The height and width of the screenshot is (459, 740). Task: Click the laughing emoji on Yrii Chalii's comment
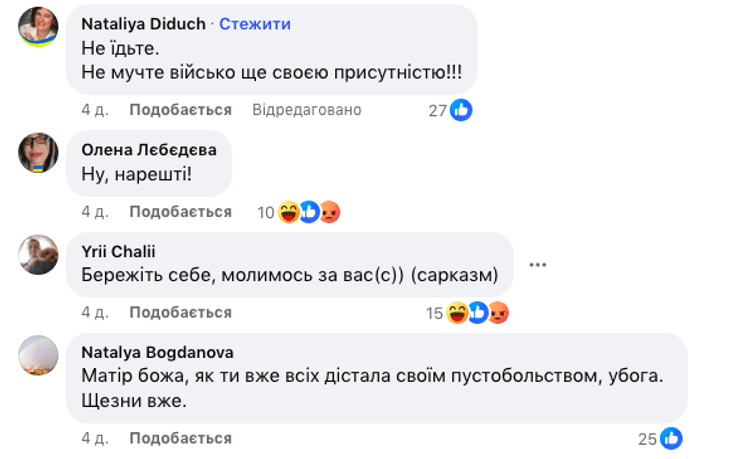point(458,313)
